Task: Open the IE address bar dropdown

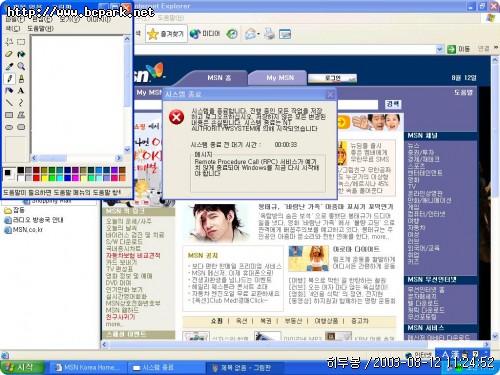Action: pos(440,49)
